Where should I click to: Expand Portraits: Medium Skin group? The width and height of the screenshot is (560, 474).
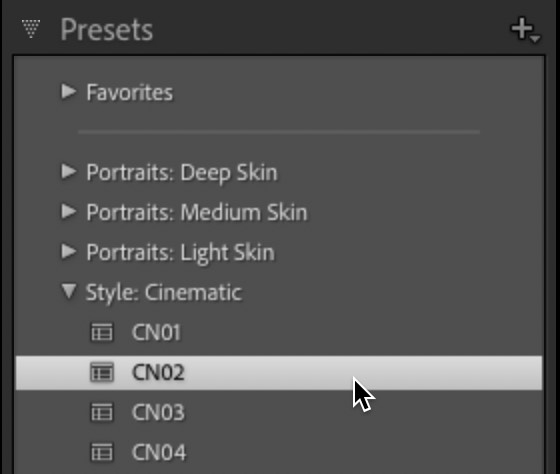coord(68,211)
